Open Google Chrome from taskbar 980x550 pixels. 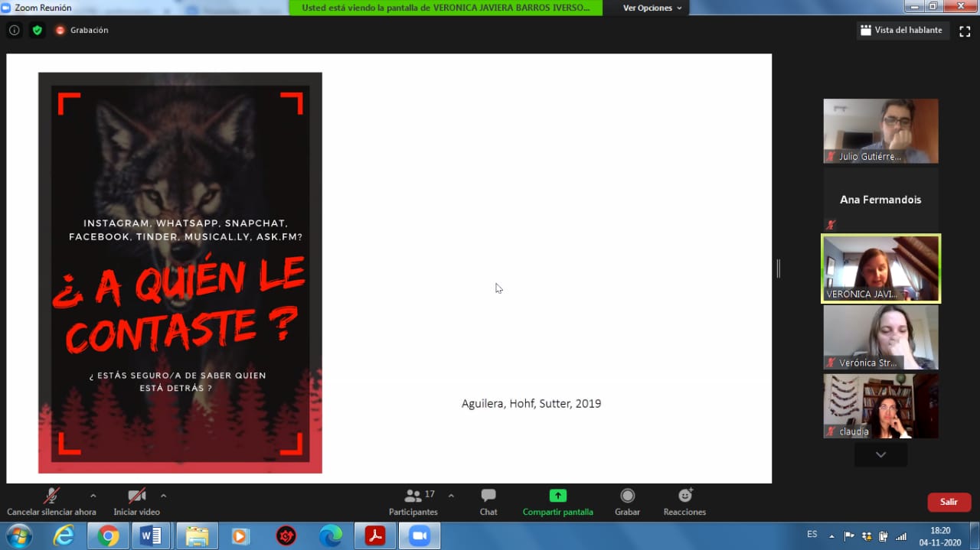108,536
